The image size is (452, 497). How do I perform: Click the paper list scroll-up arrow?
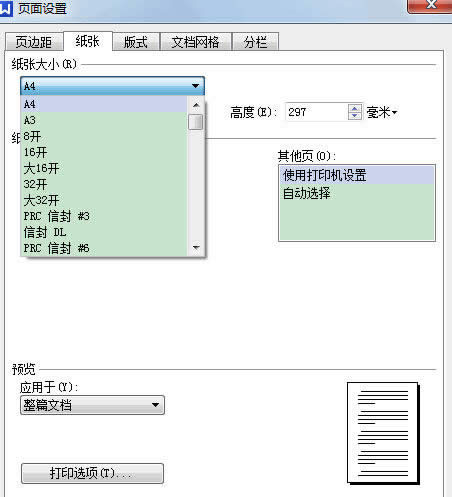[x=196, y=105]
